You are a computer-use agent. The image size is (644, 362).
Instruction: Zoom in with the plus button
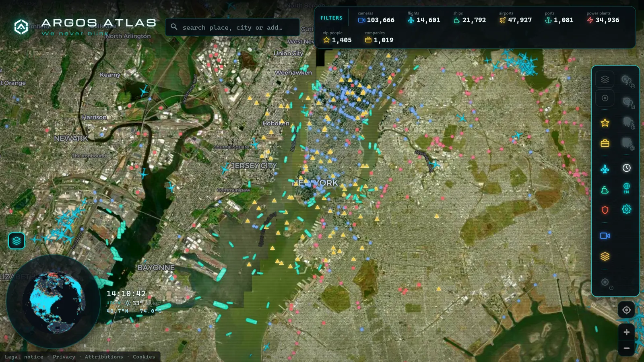coord(626,332)
